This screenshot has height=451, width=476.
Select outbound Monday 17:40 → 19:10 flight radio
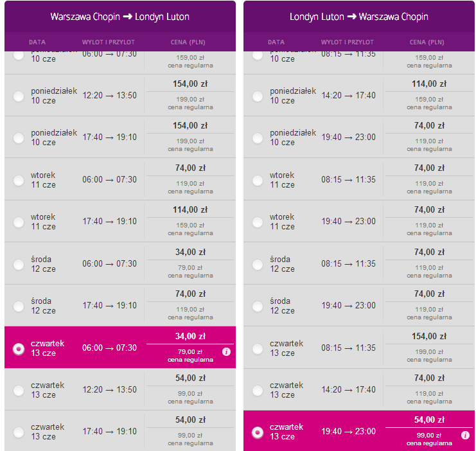[19, 138]
